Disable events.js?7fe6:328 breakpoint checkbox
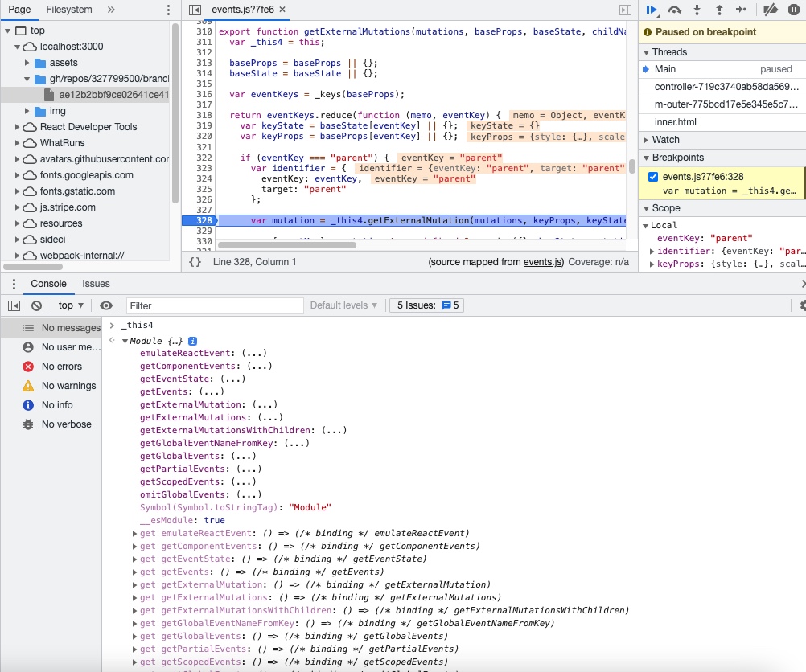 [x=653, y=177]
